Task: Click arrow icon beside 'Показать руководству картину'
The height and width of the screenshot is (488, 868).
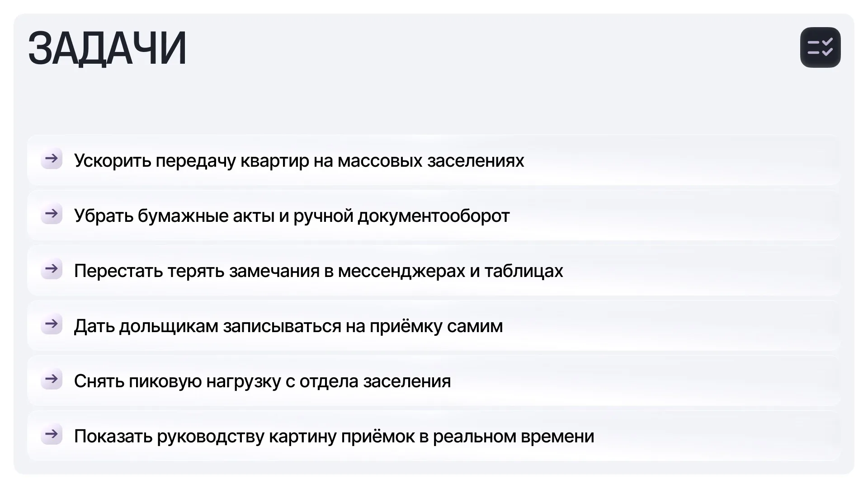Action: coord(52,434)
